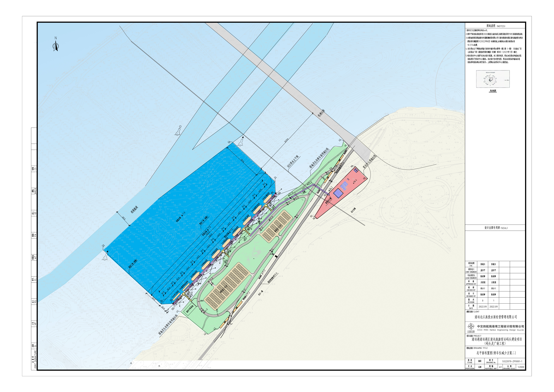The image size is (554, 392).
Task: Click the '249.6' dimension text
Action: tap(286, 141)
